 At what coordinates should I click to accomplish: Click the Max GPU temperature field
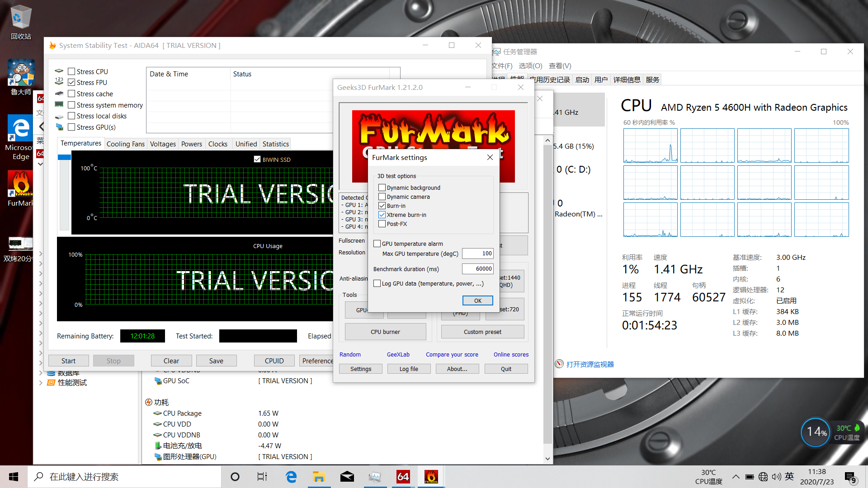(477, 253)
